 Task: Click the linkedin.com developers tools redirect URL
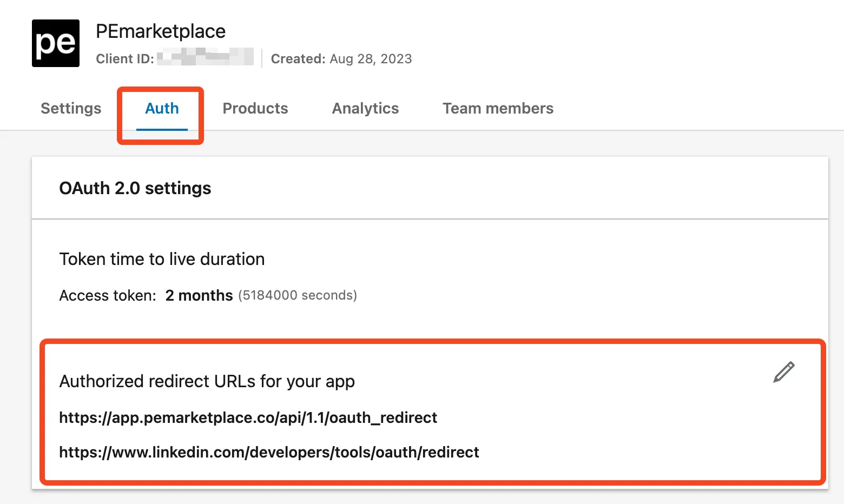[269, 452]
